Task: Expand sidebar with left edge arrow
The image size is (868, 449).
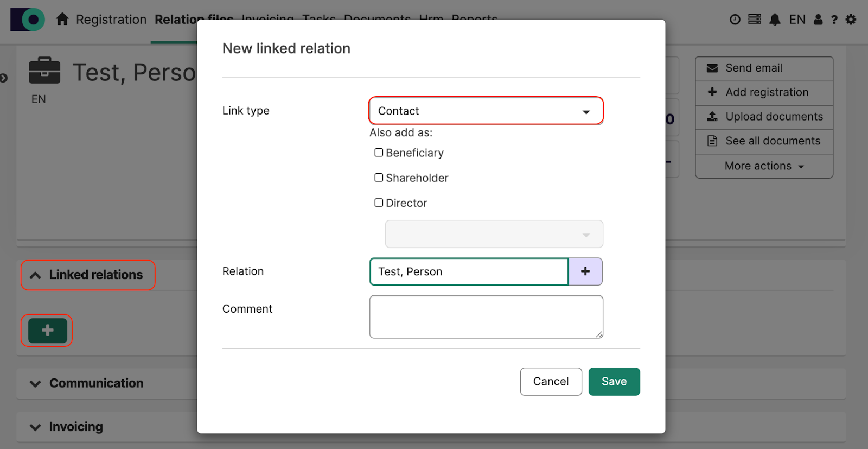Action: coord(4,78)
